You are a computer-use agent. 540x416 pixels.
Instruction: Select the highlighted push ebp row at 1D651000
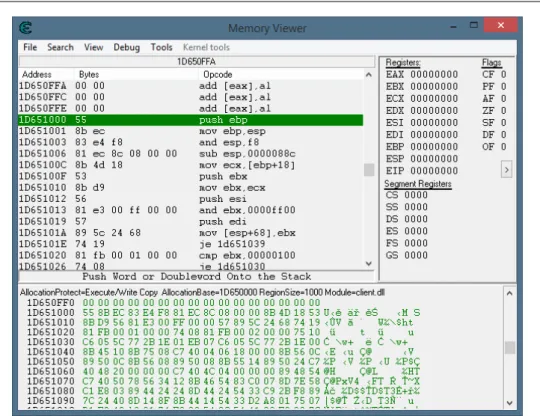point(191,120)
